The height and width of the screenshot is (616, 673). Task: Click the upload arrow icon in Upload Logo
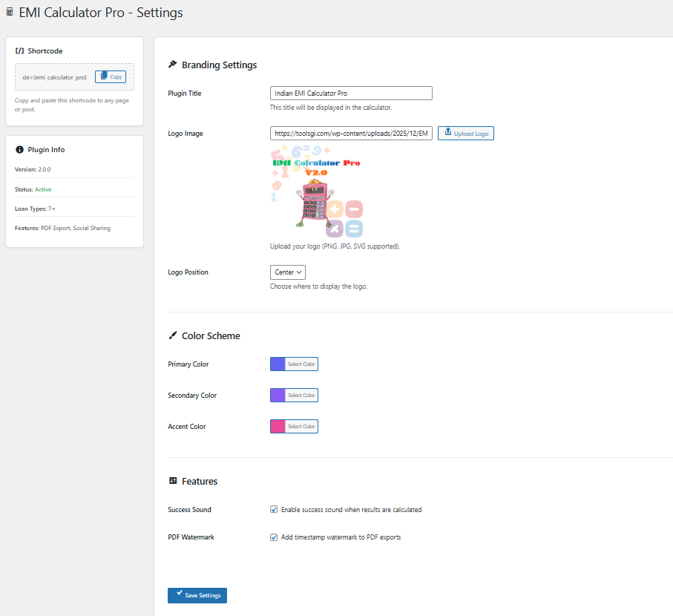447,133
